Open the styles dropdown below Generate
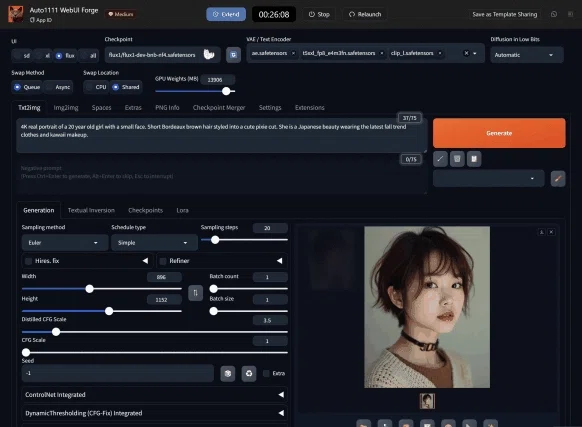The height and width of the screenshot is (427, 582). pos(488,179)
